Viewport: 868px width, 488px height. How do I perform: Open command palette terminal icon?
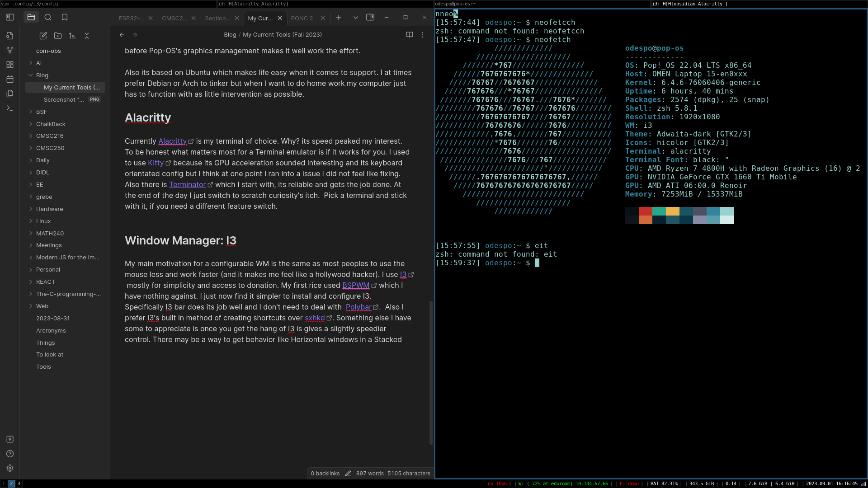10,108
